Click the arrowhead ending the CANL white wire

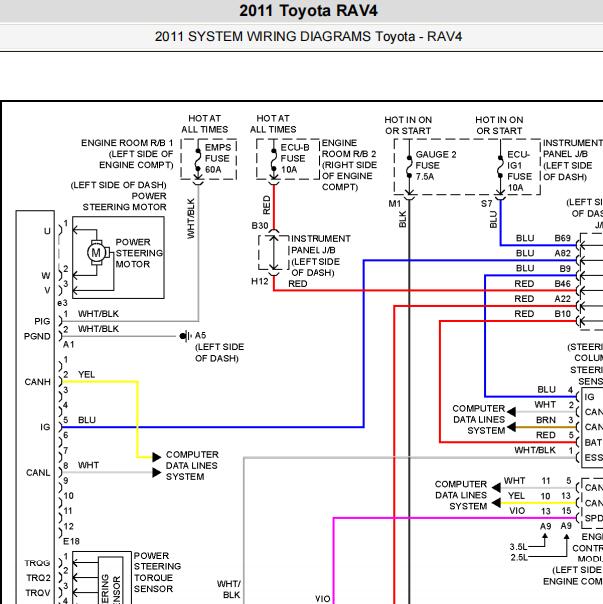(x=156, y=472)
